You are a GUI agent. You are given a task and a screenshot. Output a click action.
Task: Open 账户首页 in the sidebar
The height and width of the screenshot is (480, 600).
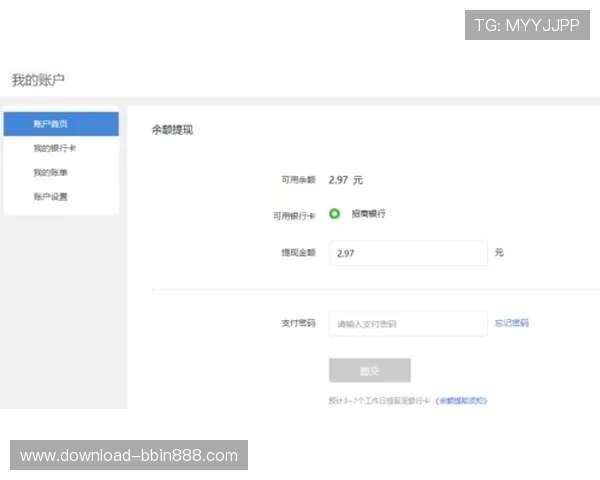point(61,124)
